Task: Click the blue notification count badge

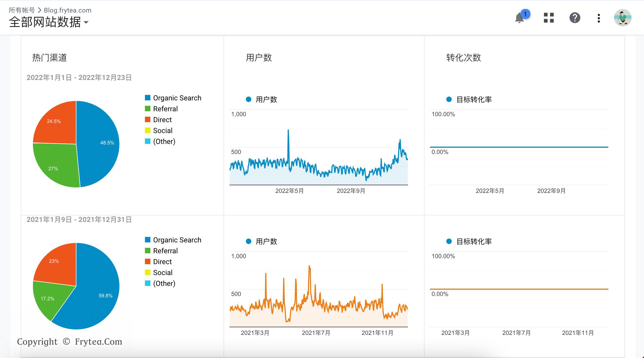Action: (525, 14)
